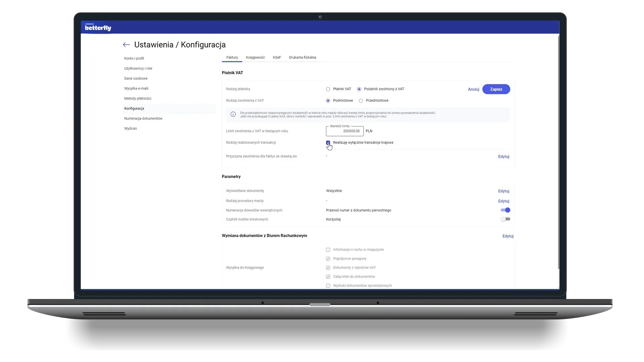Image resolution: width=644 pixels, height=362 pixels.
Task: Click the info icon in the notice box
Action: point(233,114)
